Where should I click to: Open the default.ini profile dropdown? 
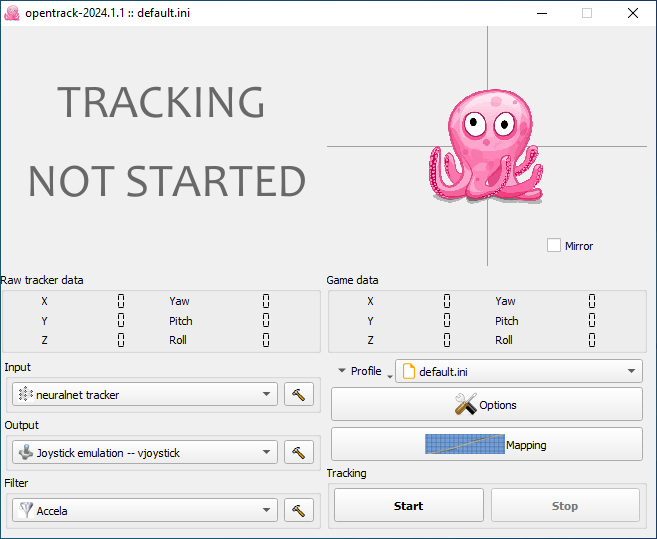point(519,371)
